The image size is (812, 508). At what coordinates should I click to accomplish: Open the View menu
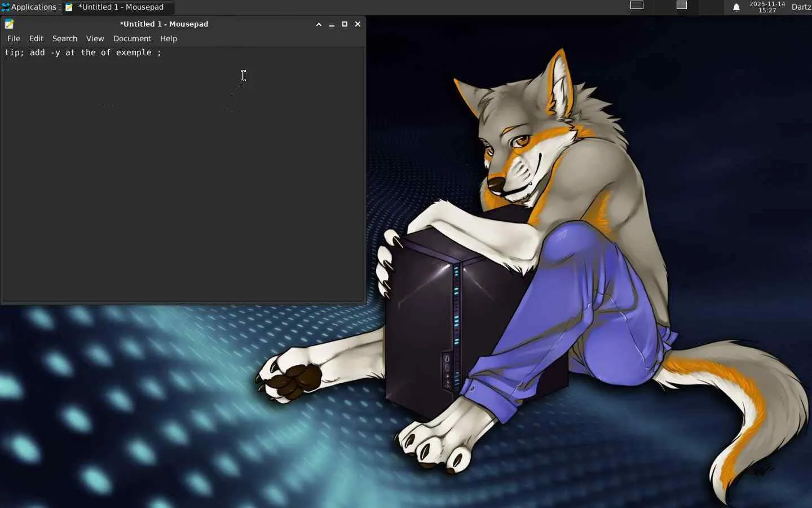tap(95, 38)
